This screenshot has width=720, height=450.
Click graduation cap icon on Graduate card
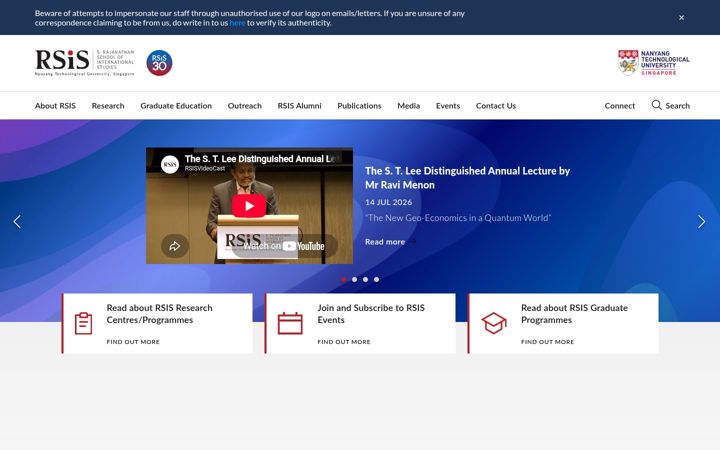(494, 323)
